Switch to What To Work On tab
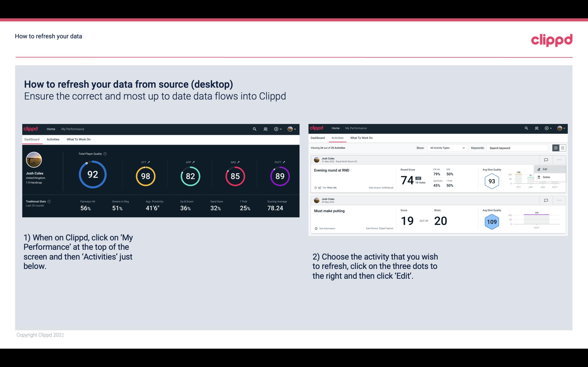 tap(78, 139)
